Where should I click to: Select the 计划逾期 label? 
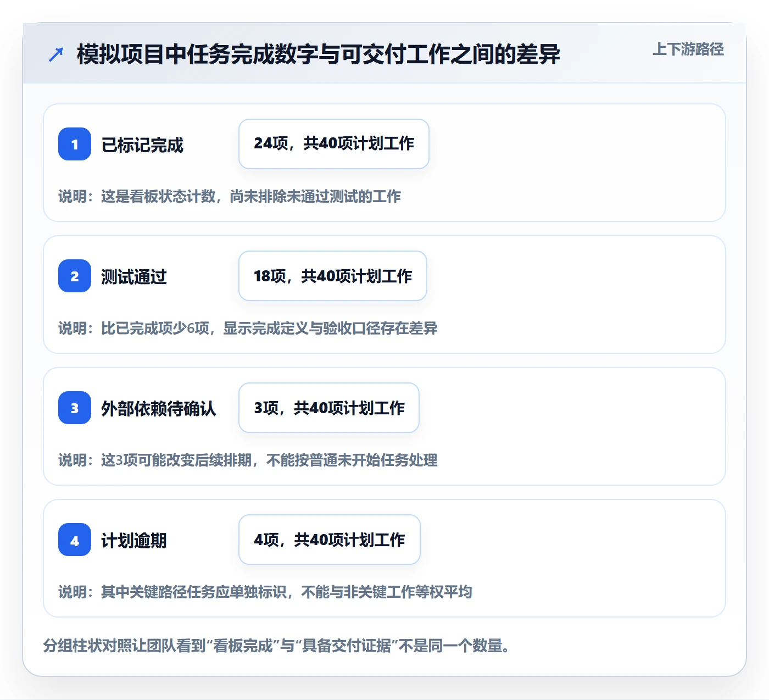[134, 541]
